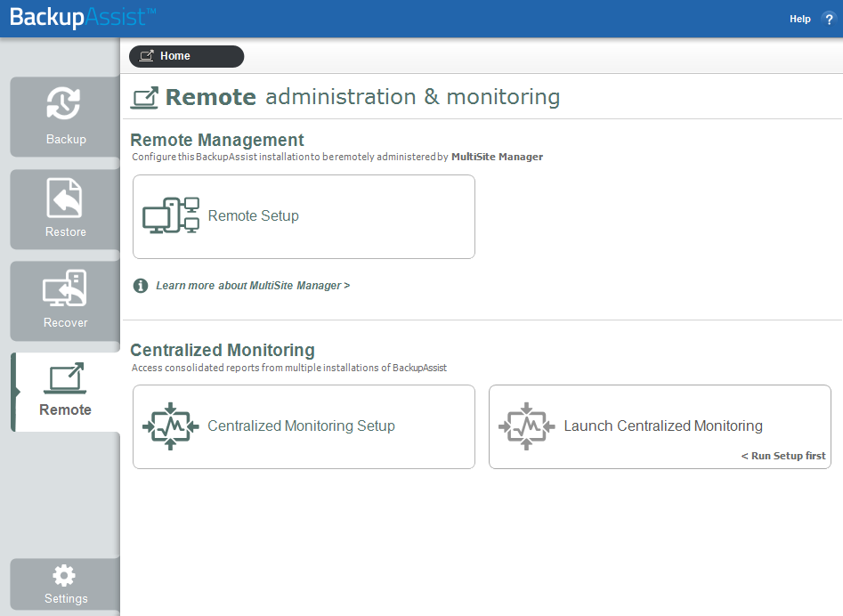Click the BackupAssist logo
The image size is (843, 616).
(82, 17)
